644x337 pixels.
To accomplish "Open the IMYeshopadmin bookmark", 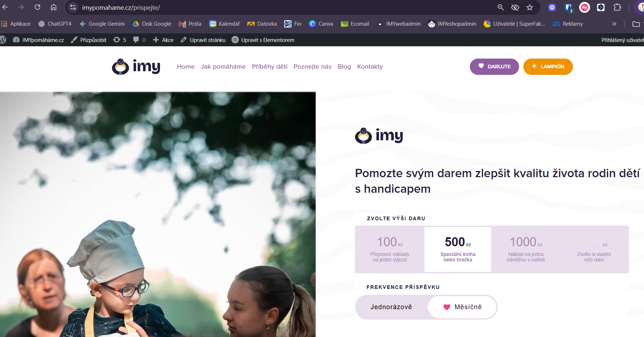I will [x=452, y=24].
